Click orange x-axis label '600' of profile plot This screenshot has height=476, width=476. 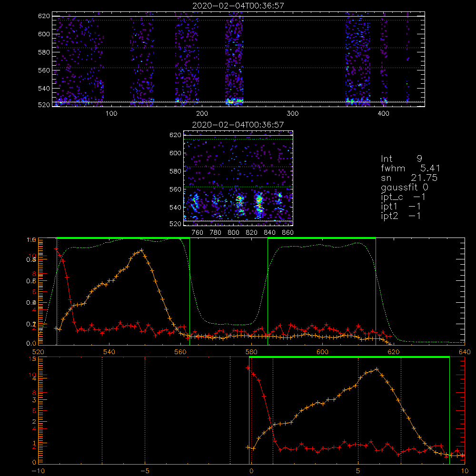pos(322,352)
